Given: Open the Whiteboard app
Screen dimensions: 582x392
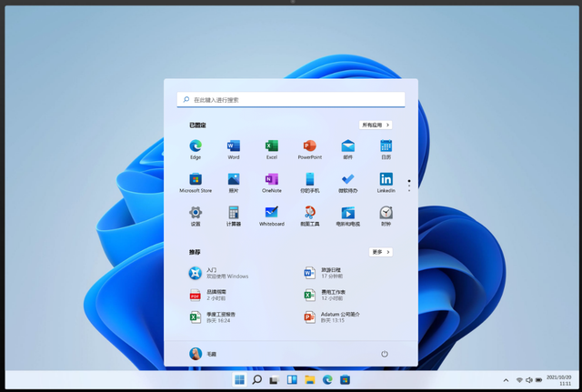Looking at the screenshot, I should [x=272, y=216].
